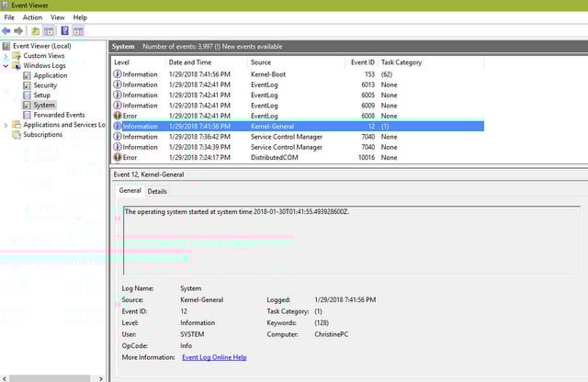
Task: Click the SYSTEM user value
Action: pyautogui.click(x=192, y=334)
